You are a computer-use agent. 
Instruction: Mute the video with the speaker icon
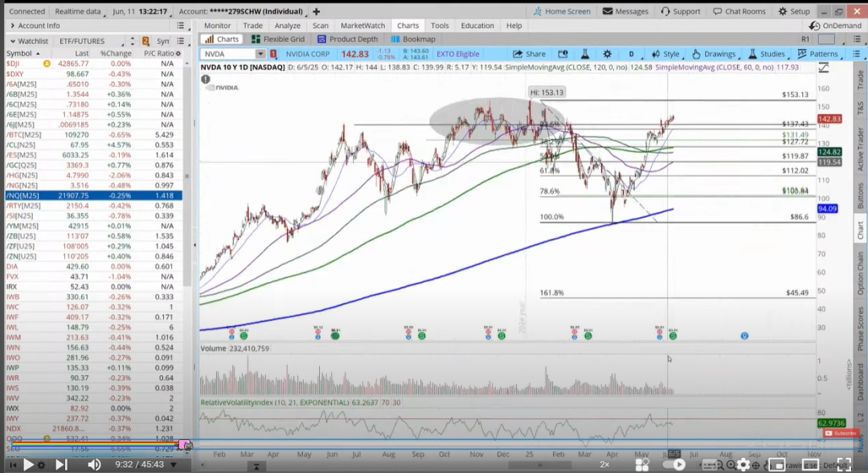click(x=95, y=465)
